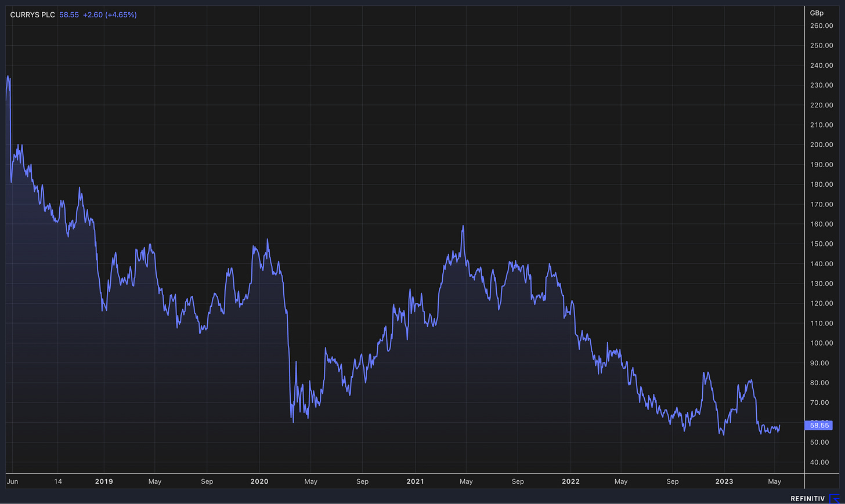Viewport: 845px width, 504px height.
Task: Click the 2022 year label on time axis
Action: [570, 481]
